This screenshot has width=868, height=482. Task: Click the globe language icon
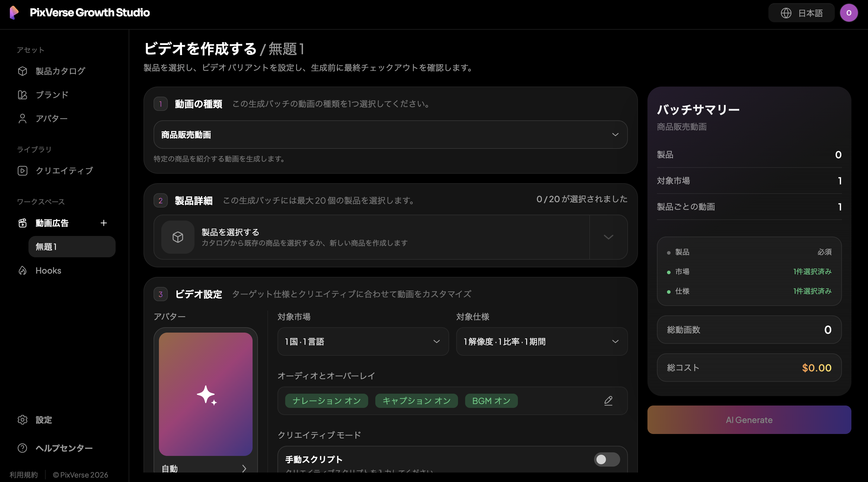click(786, 13)
